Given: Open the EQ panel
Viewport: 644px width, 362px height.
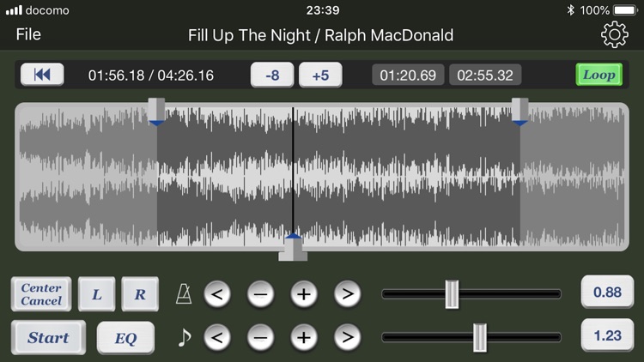Looking at the screenshot, I should tap(125, 338).
